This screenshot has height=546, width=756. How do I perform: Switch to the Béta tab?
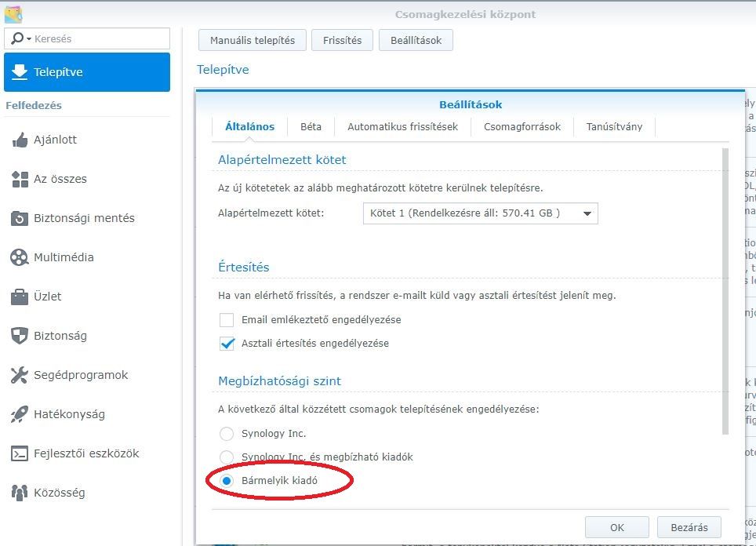coord(311,127)
